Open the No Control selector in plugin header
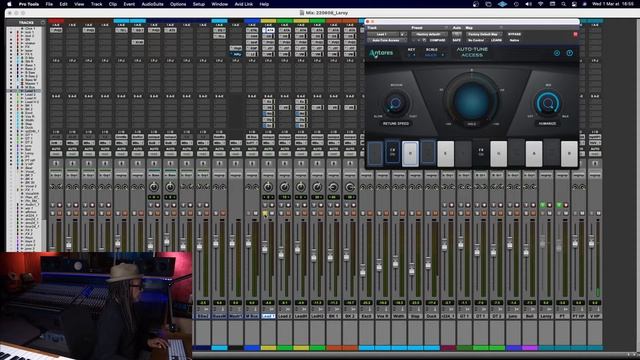The image size is (640, 360). click(x=476, y=40)
